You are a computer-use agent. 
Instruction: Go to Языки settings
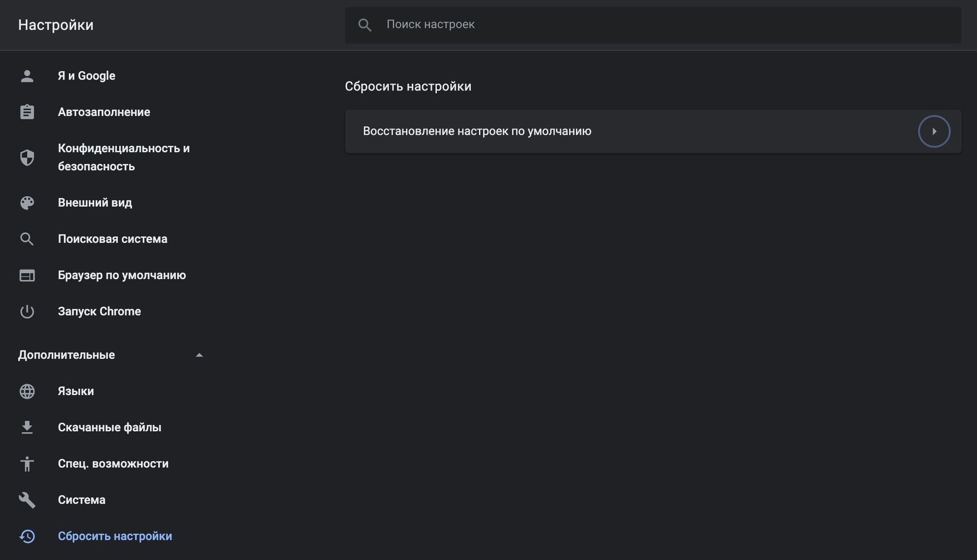[76, 391]
